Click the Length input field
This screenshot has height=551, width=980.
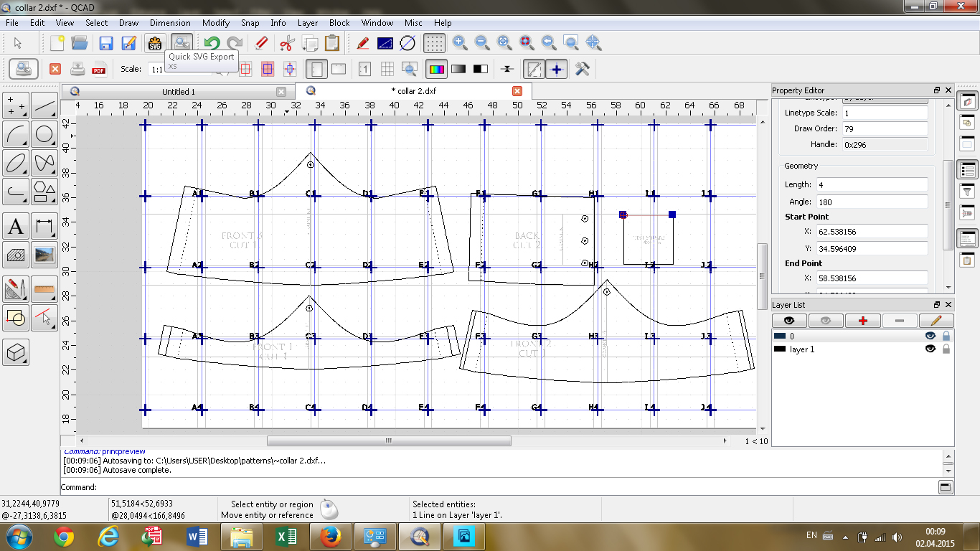pos(871,185)
